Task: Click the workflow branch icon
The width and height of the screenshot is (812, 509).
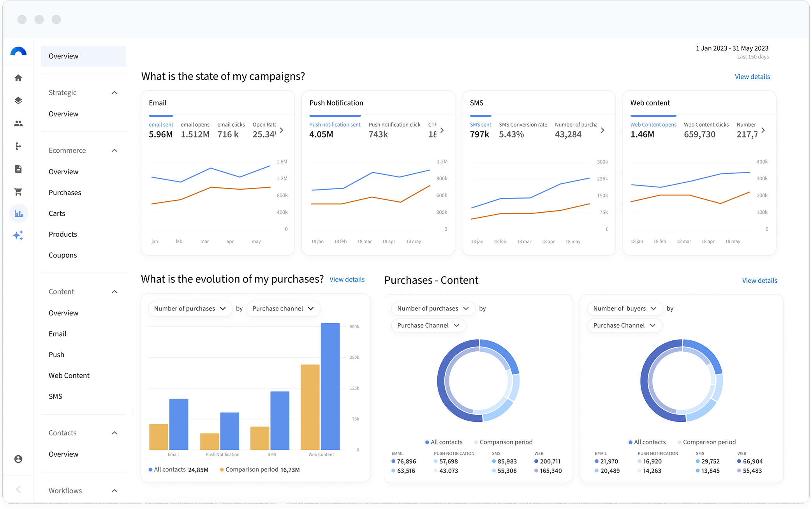Action: click(x=18, y=146)
